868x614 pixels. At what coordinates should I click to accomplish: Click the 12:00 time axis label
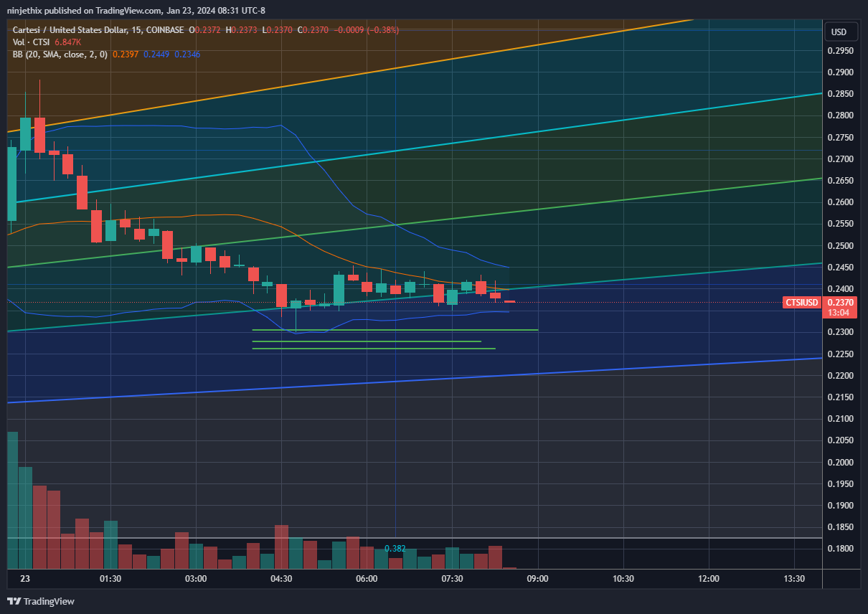pyautogui.click(x=708, y=579)
